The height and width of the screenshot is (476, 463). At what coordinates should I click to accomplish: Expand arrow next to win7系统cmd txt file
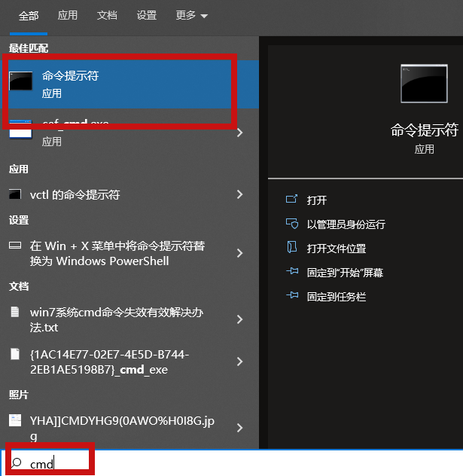(239, 319)
